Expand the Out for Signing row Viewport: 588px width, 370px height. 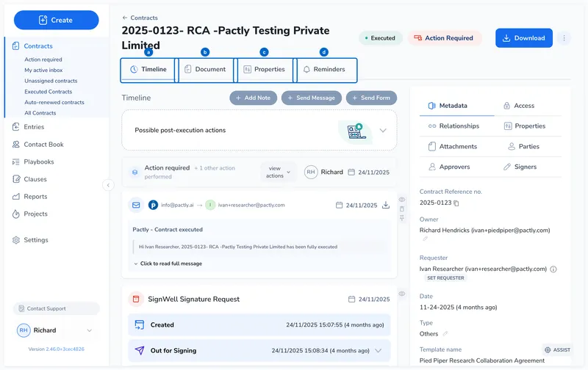click(x=379, y=351)
